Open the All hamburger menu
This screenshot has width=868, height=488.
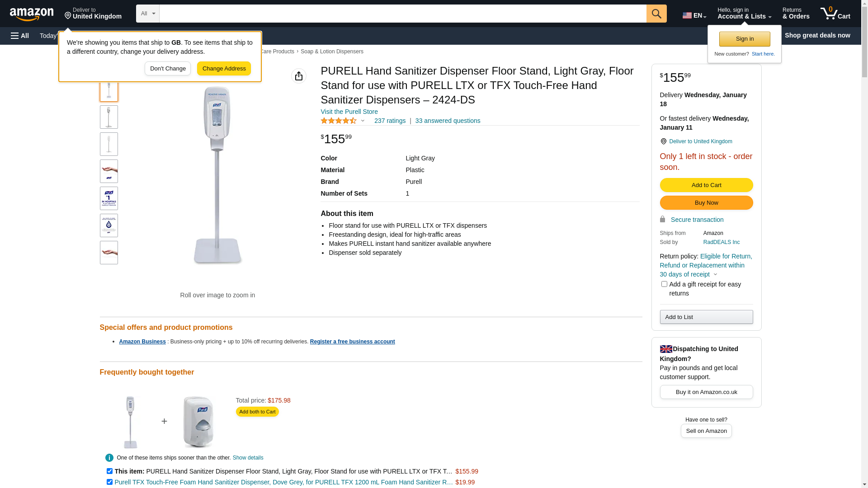20,36
